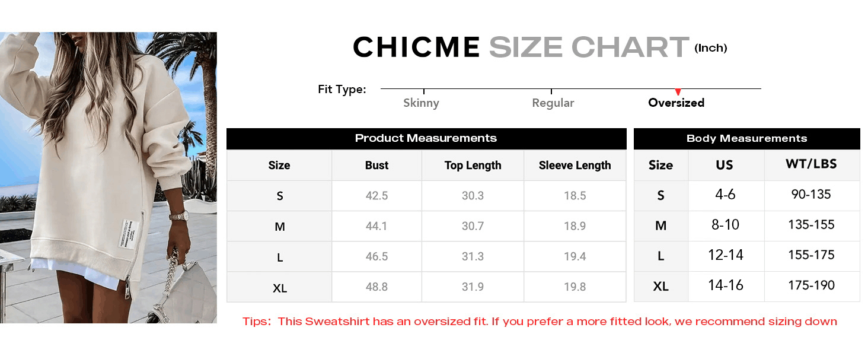Click the 175-190 weight range cell
Image resolution: width=868 pixels, height=356 pixels.
pos(811,285)
